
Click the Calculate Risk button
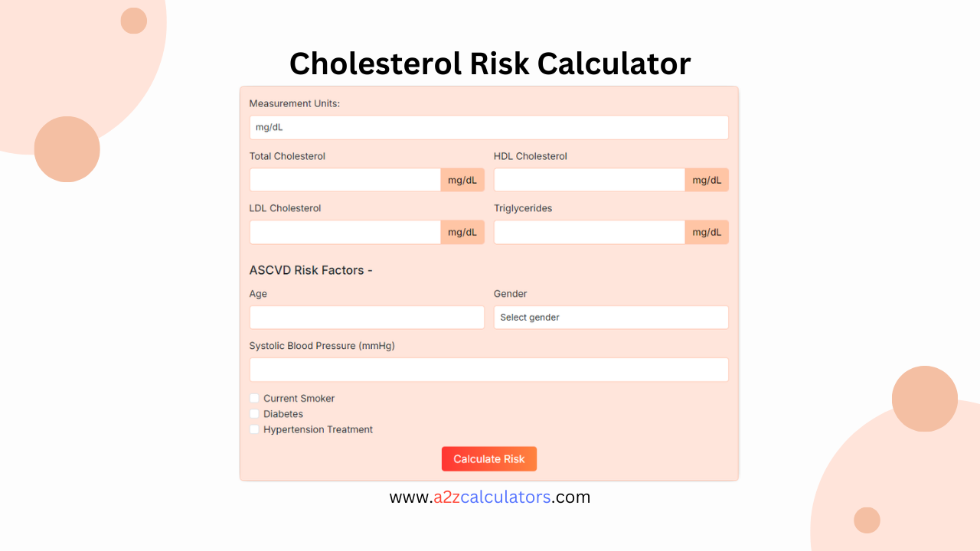click(489, 458)
